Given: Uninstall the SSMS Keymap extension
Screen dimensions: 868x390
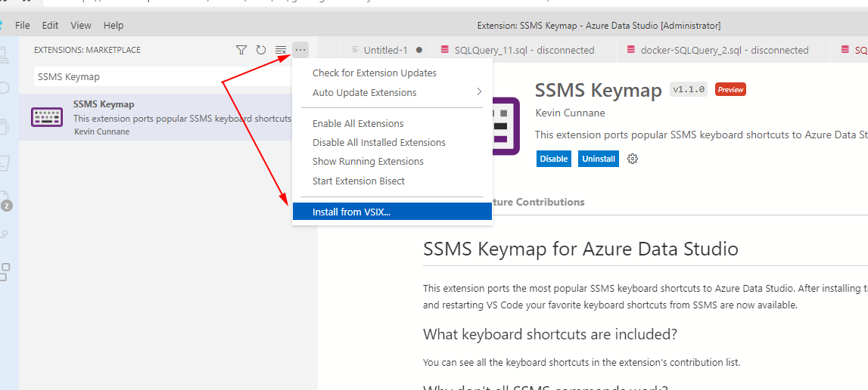Looking at the screenshot, I should pyautogui.click(x=599, y=159).
